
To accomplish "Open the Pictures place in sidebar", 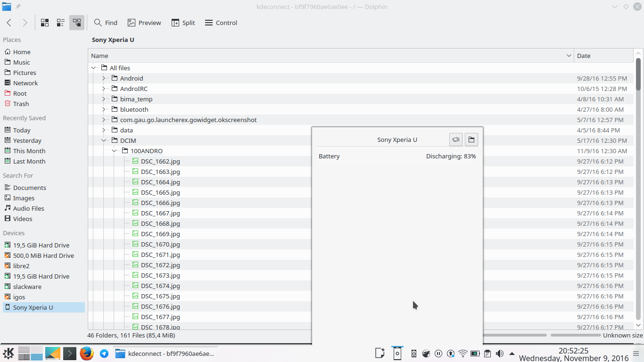I will [x=24, y=72].
